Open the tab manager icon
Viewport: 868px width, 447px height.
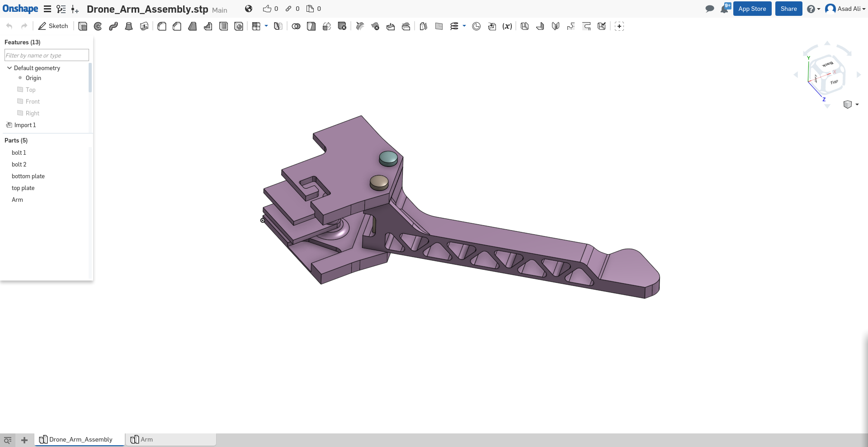[x=8, y=440]
